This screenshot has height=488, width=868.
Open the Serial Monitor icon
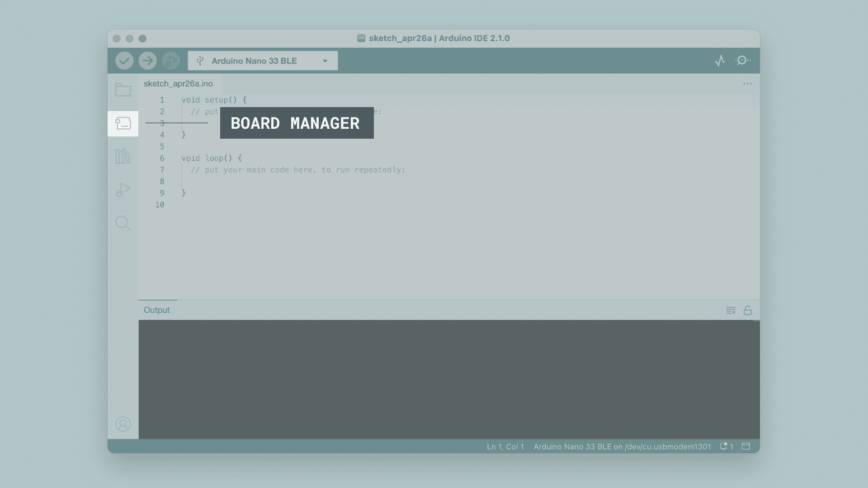click(743, 61)
